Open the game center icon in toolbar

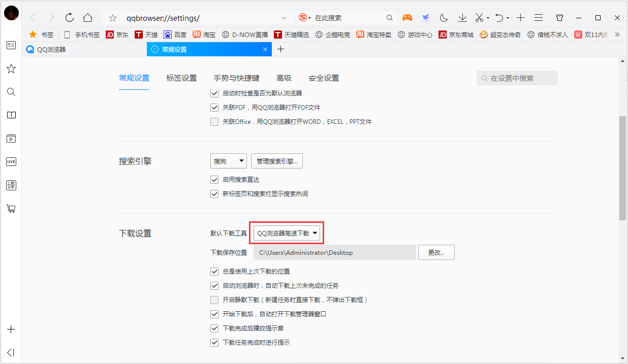[x=407, y=17]
